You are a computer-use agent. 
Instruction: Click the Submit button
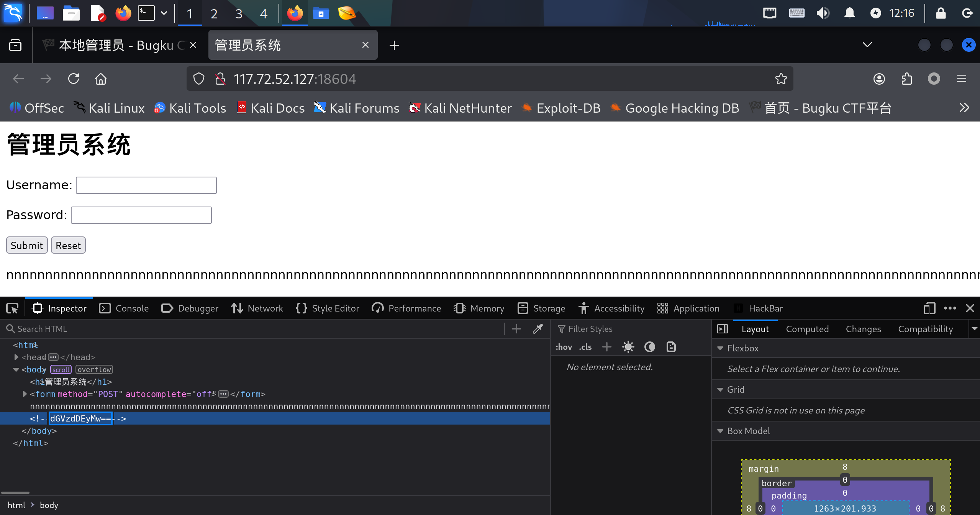27,245
